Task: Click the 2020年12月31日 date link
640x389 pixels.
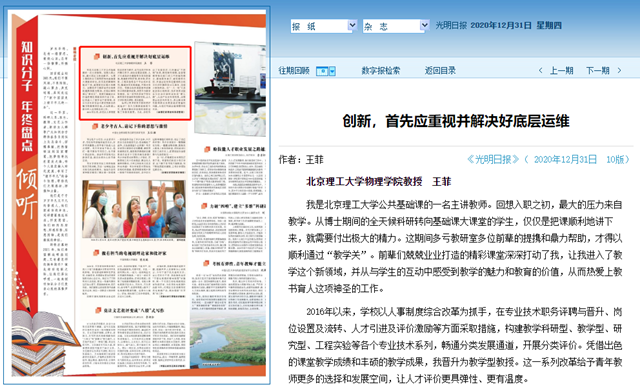Action: click(565, 159)
